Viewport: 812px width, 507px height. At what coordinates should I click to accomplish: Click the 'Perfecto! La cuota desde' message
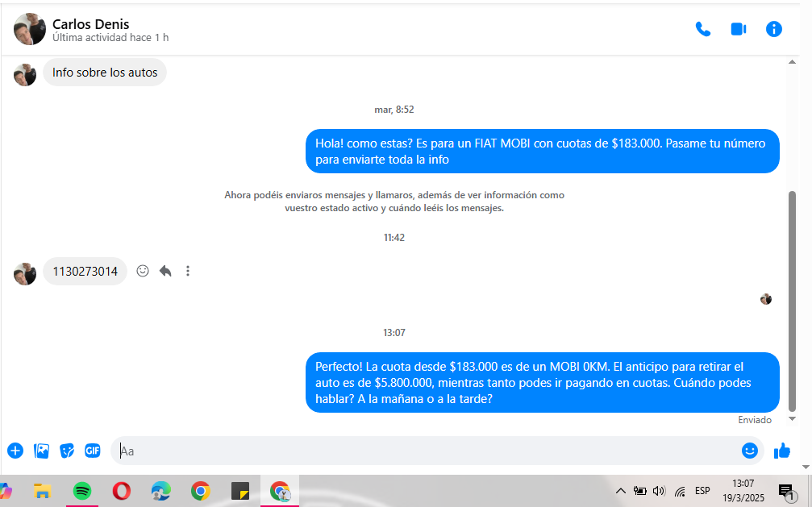pyautogui.click(x=542, y=383)
